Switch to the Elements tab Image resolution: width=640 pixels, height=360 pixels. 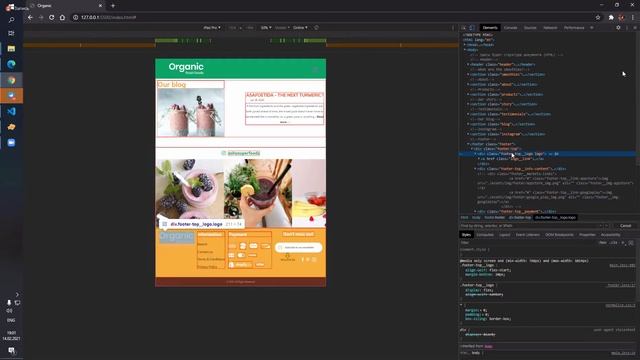pyautogui.click(x=490, y=28)
